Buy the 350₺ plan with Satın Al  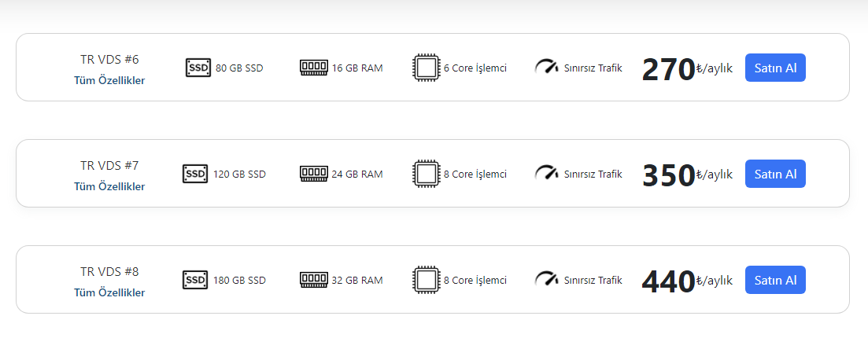point(775,174)
